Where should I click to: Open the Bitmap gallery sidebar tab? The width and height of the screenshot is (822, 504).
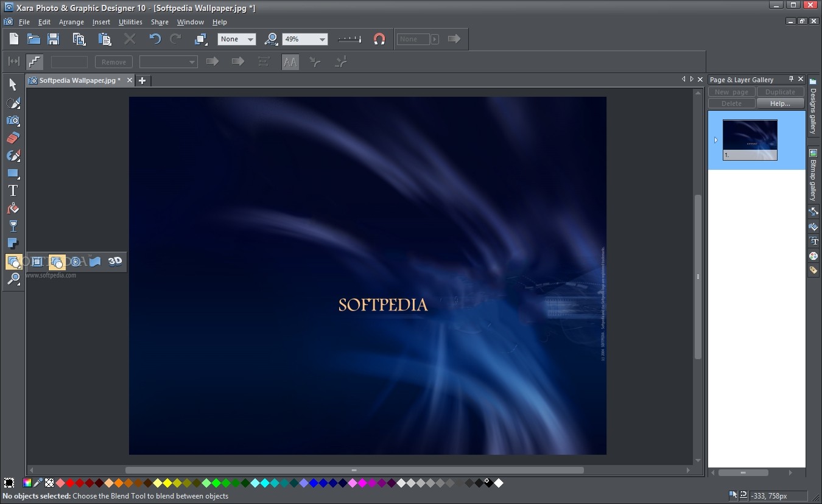813,176
